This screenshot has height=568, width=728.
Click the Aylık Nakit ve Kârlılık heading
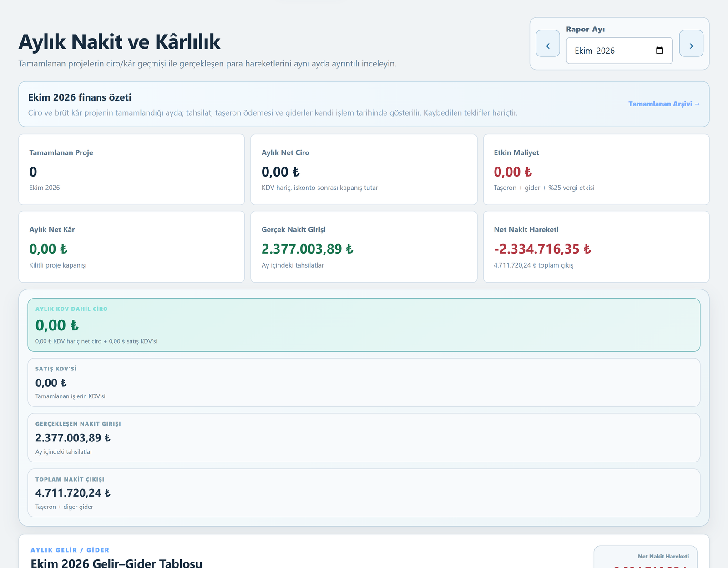pyautogui.click(x=119, y=42)
